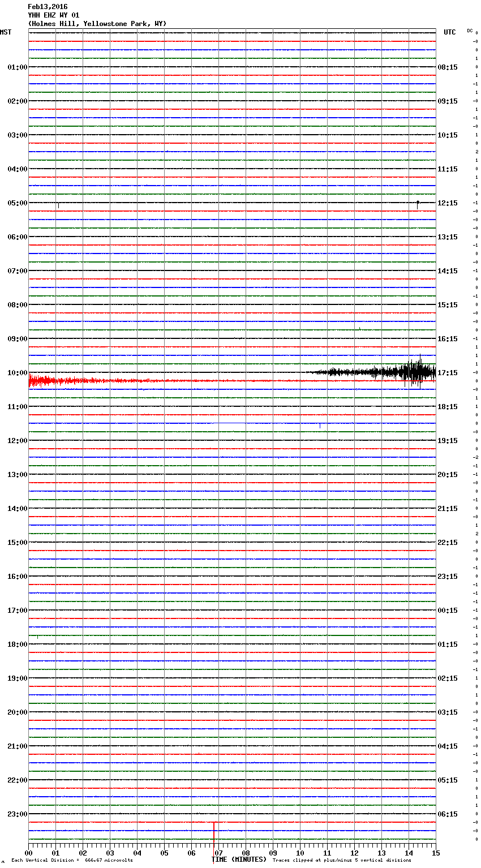481x868 pixels.
Task: Click the 12:15 UTC time label
Action: tap(448, 203)
